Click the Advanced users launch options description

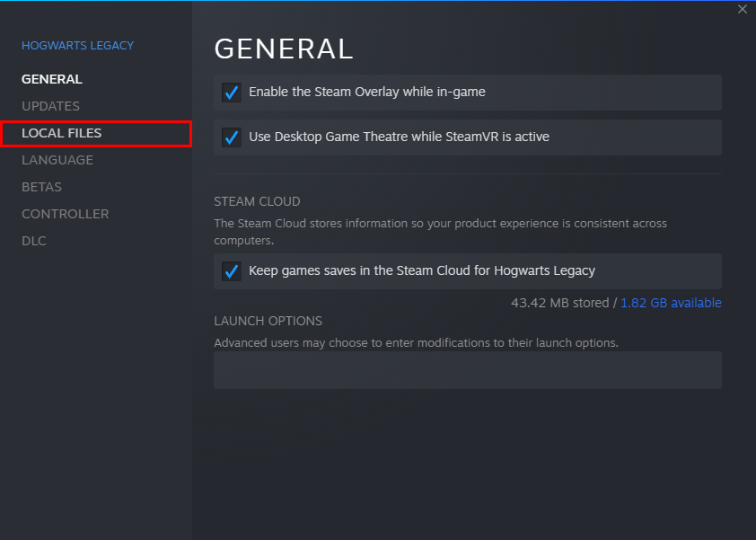pos(416,342)
